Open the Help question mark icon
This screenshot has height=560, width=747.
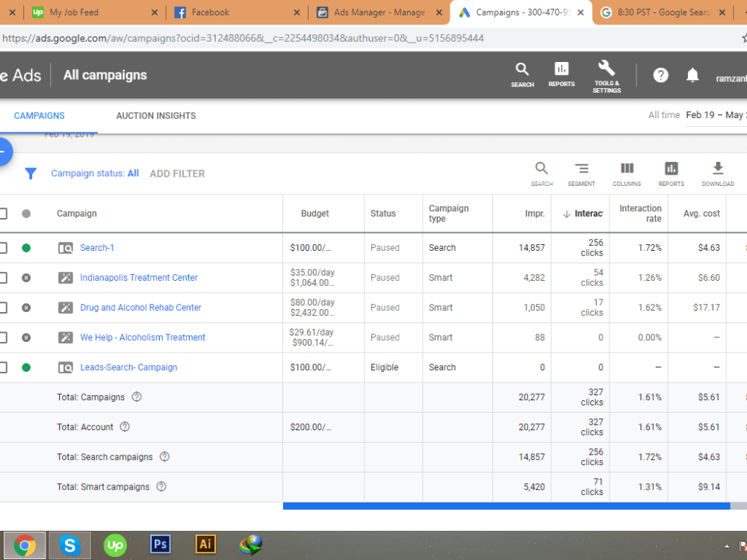[x=660, y=75]
